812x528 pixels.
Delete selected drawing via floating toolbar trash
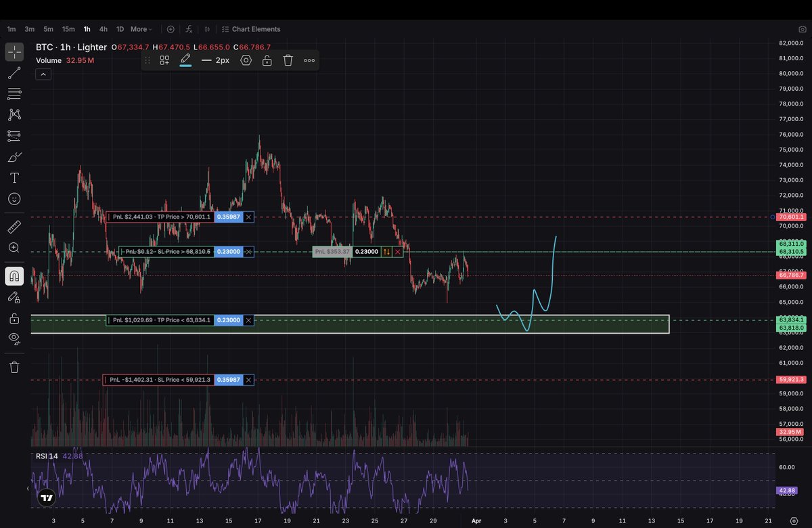coord(288,60)
